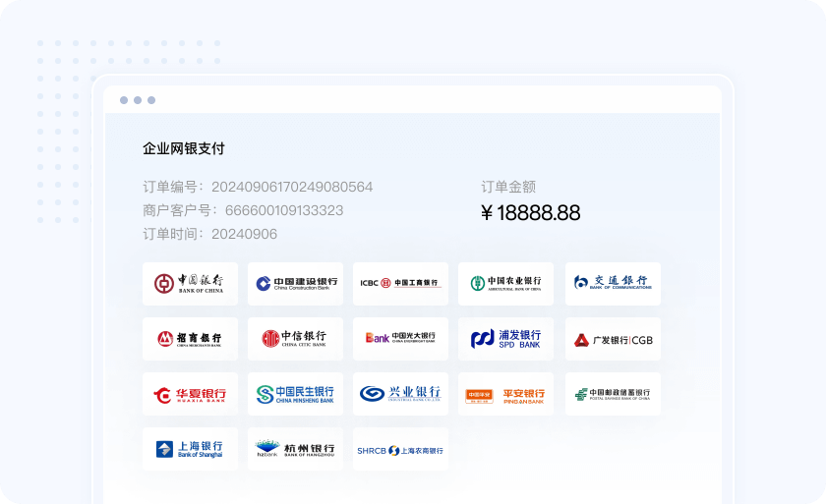Choose Bank of Shanghai option
Screen dimensions: 826x504
(x=190, y=449)
